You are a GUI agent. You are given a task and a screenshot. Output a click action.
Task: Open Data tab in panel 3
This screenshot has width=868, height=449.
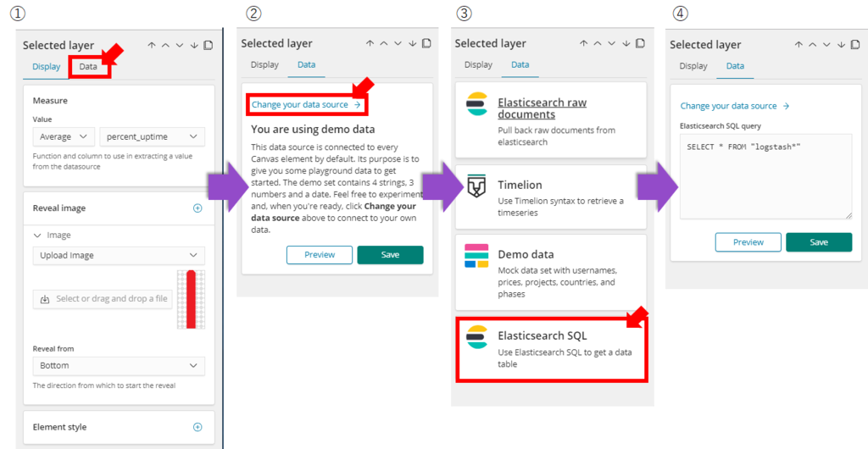click(520, 64)
